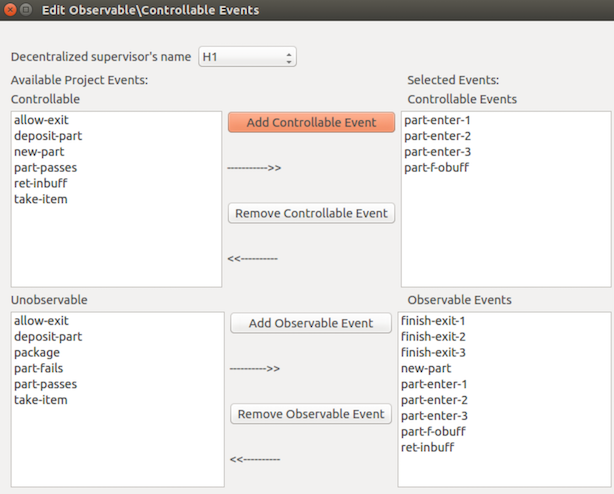Select ret-inbuff in the available Controllable list
This screenshot has width=614, height=494.
42,184
